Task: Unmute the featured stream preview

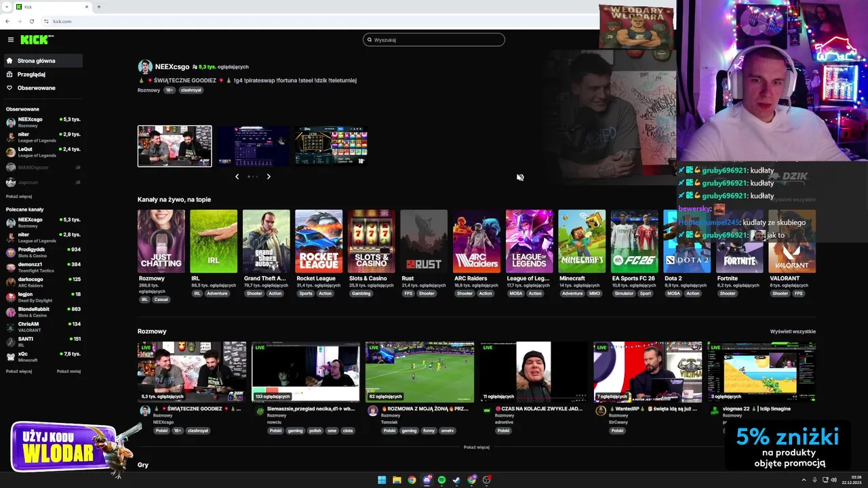Action: [x=520, y=178]
